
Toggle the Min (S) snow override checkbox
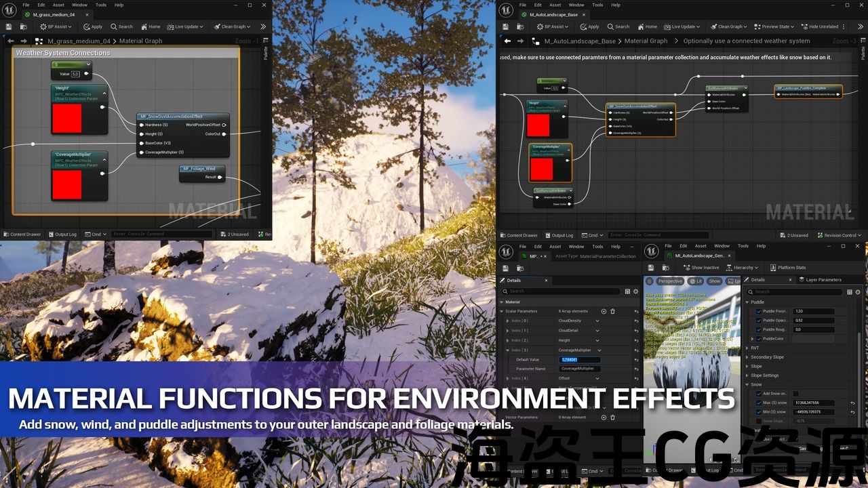(x=758, y=411)
